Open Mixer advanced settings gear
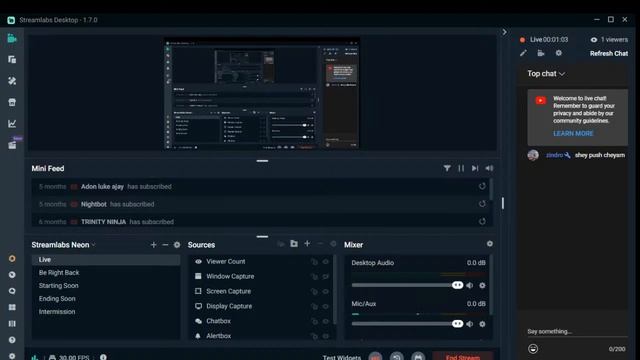Screen dimensions: 640x360 (x=489, y=244)
